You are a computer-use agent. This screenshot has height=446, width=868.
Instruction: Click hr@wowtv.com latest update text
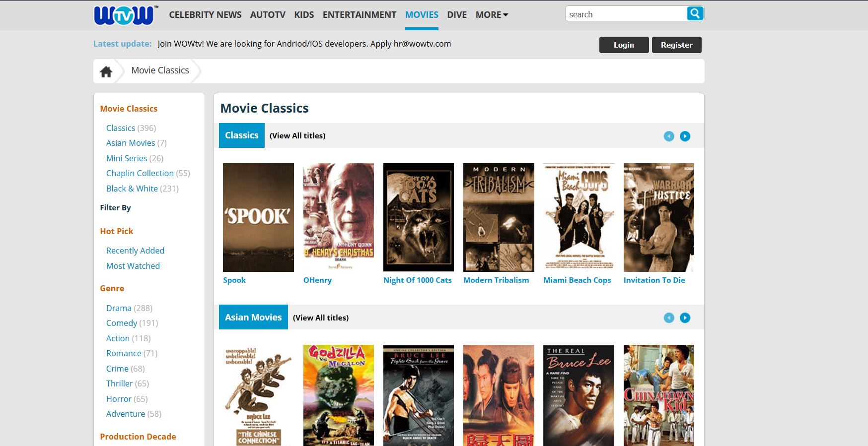(x=422, y=44)
